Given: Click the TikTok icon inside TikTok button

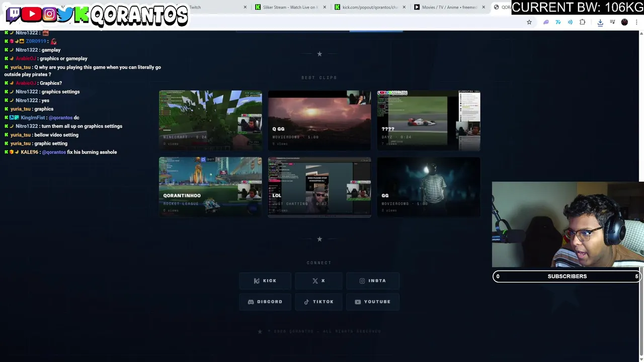Looking at the screenshot, I should pos(306,302).
